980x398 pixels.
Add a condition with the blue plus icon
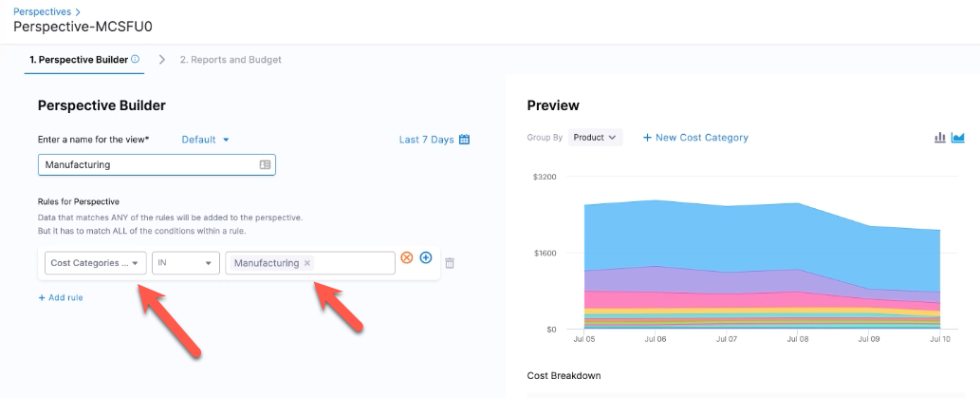pyautogui.click(x=426, y=258)
